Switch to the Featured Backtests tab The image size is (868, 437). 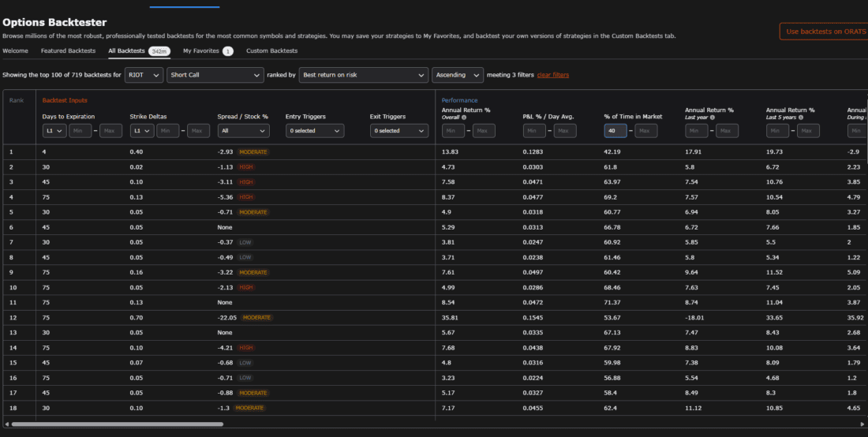[68, 51]
